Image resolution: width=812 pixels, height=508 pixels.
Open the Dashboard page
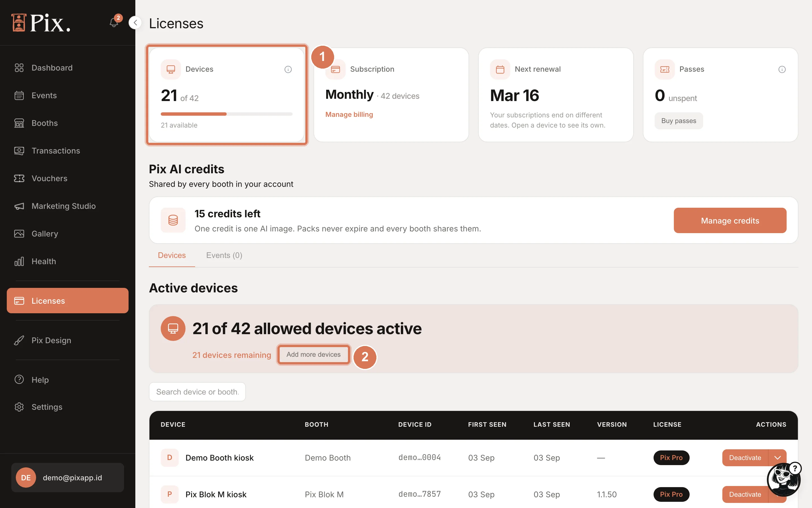(67, 68)
